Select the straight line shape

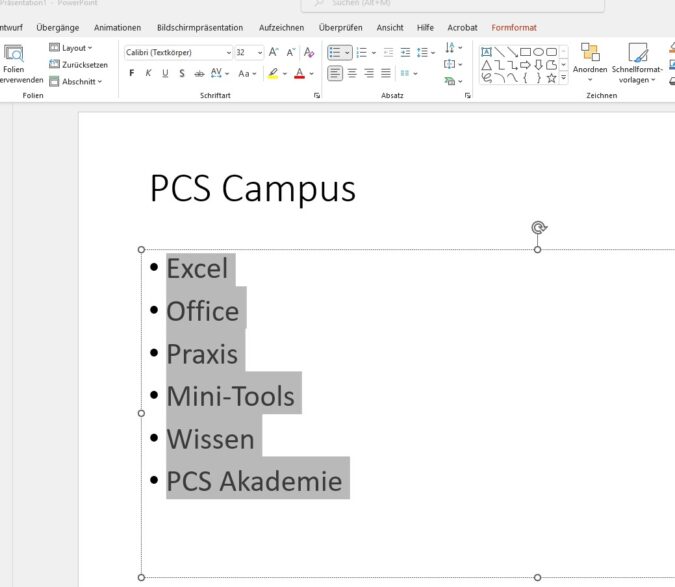pyautogui.click(x=499, y=52)
